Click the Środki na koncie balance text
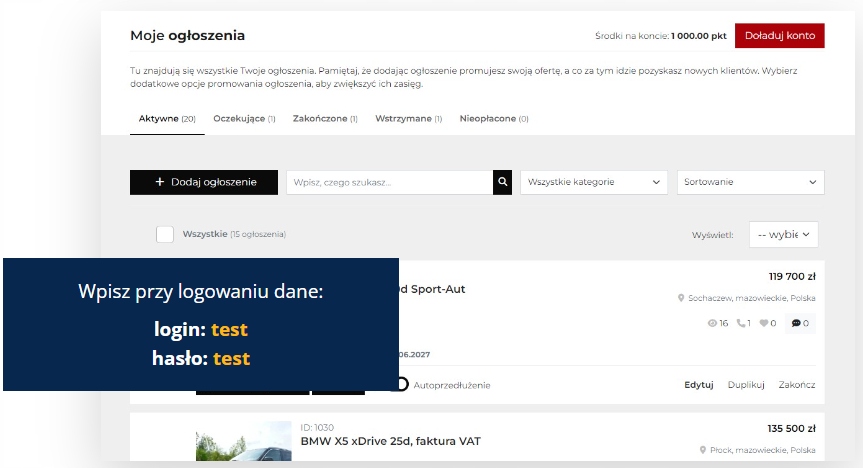Screen dimensions: 863x468 click(x=660, y=36)
